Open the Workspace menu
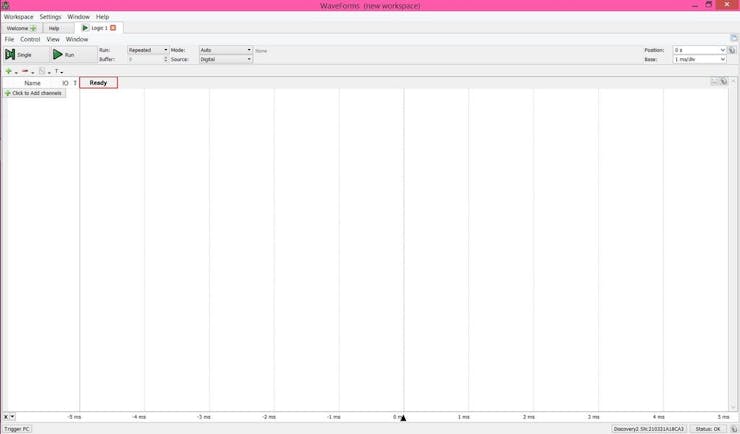This screenshot has width=740, height=434. (18, 17)
